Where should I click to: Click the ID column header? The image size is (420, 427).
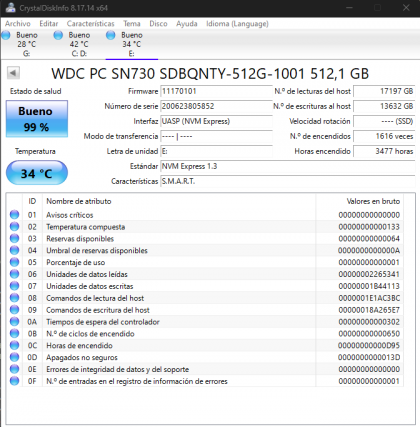click(x=32, y=201)
